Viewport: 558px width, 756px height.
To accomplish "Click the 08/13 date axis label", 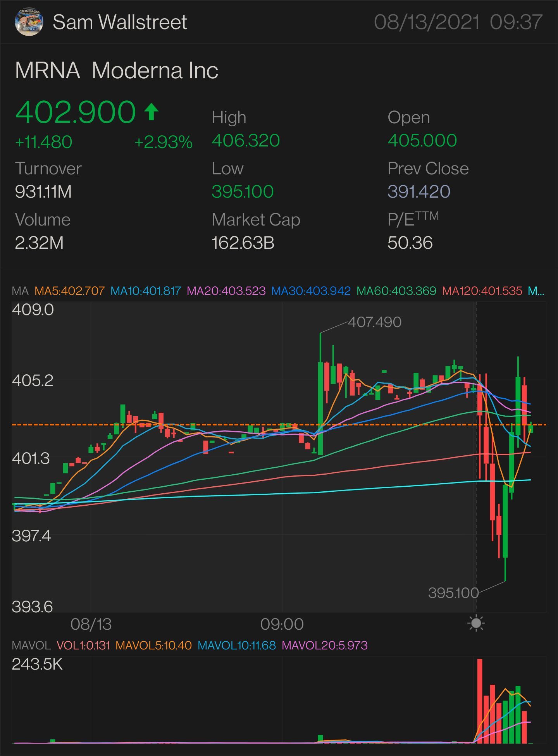I will [91, 624].
